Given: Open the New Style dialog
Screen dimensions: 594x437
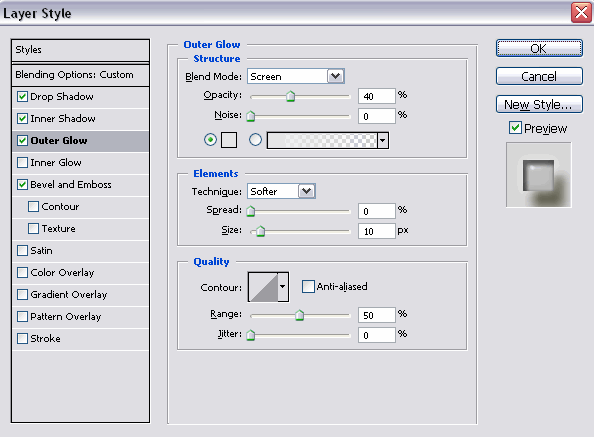Looking at the screenshot, I should (539, 104).
